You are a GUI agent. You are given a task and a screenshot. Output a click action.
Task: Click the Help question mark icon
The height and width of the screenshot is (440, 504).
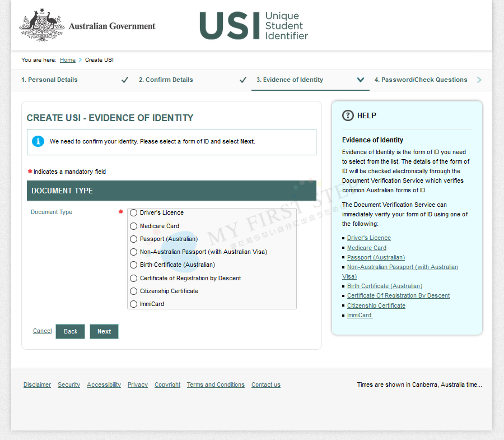[348, 115]
